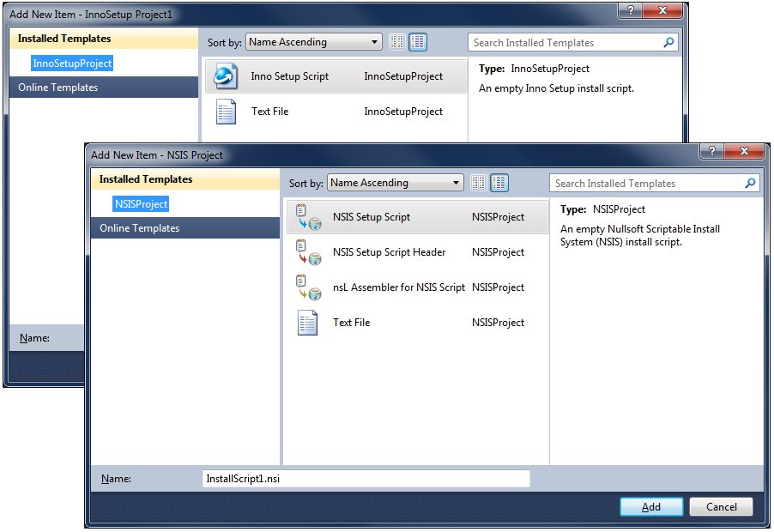Close the Add New Item - InnoSetup Project1 dialog
Viewport: 774px width, 532px height.
coord(663,10)
